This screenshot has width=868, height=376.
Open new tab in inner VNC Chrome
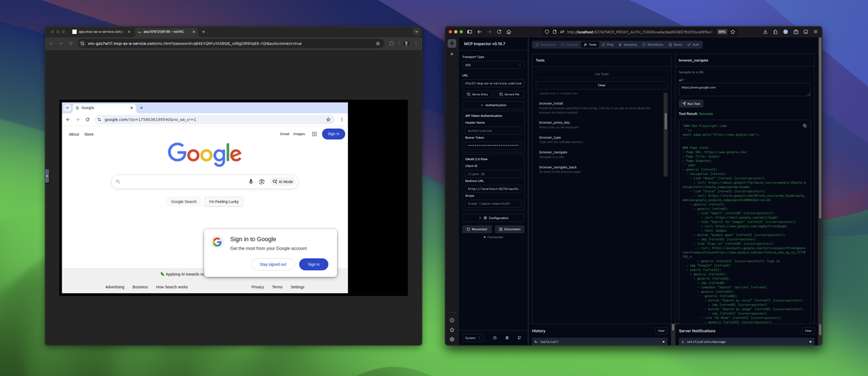141,108
